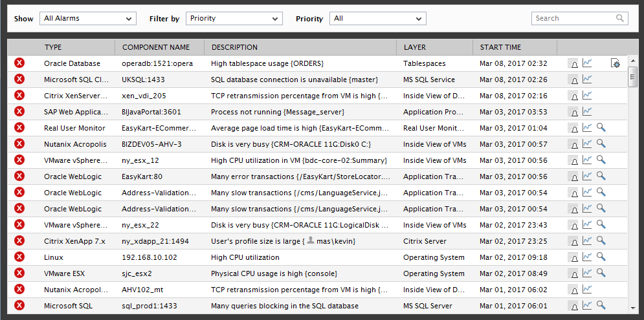Open graph icon for ny_esx_12 row
The image size is (644, 320).
[587, 160]
